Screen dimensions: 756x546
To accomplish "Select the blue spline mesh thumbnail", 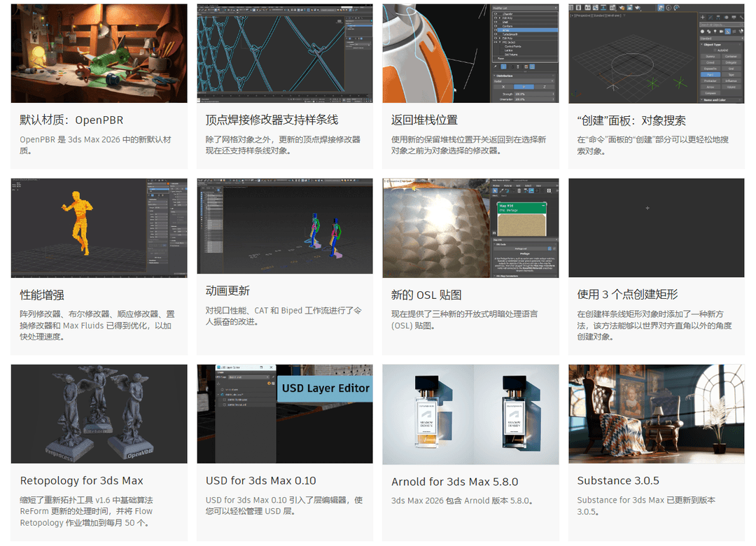I will click(x=285, y=53).
